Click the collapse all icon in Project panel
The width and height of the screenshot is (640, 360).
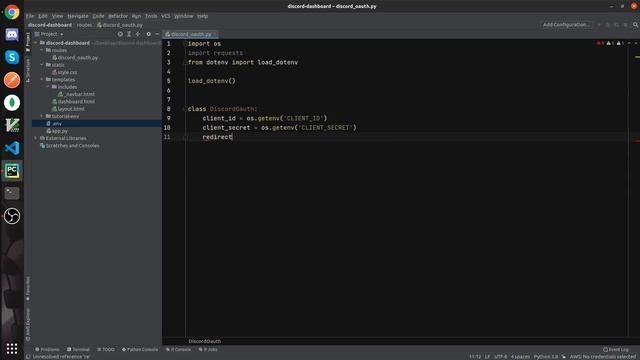point(138,34)
